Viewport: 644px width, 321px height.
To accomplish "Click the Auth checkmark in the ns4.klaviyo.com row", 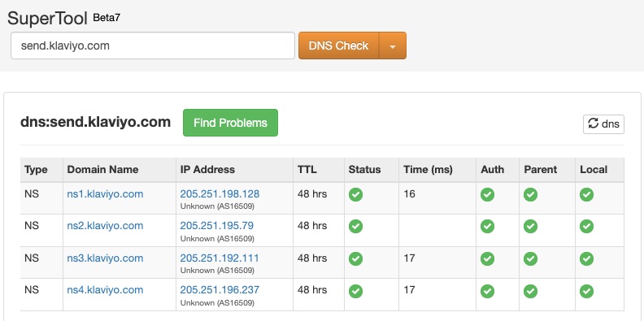I will pos(488,291).
